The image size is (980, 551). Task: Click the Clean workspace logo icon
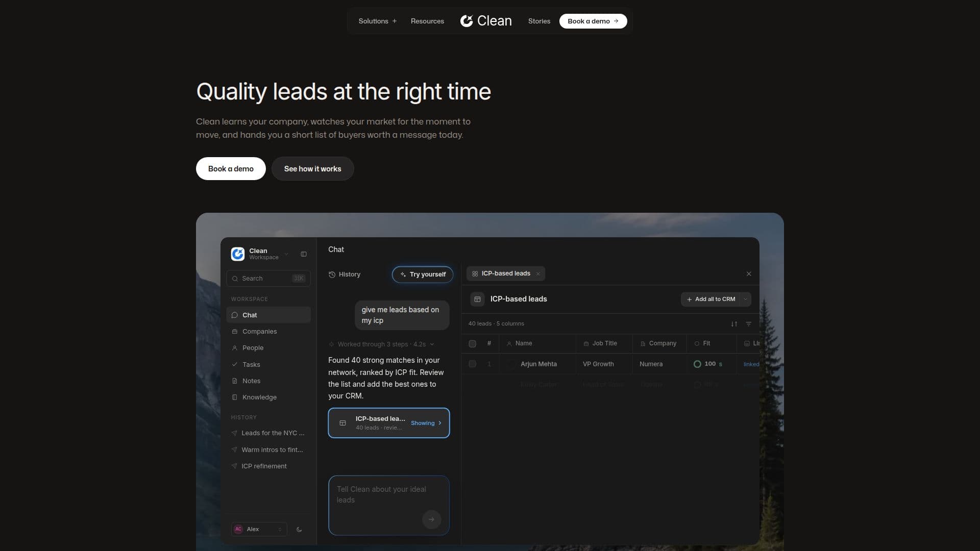coord(238,254)
